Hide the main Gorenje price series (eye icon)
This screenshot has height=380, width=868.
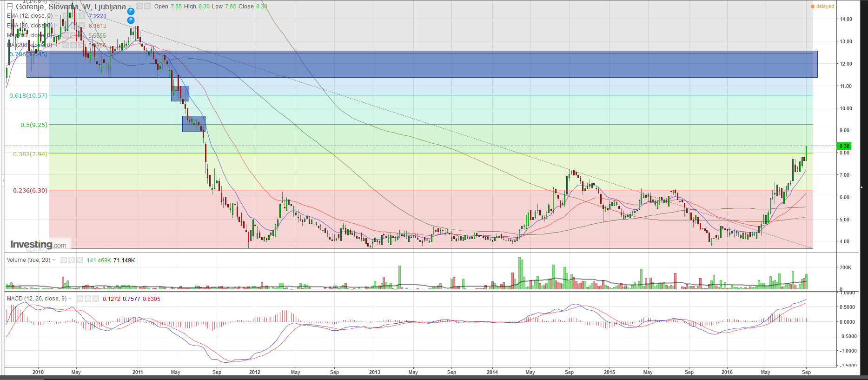pyautogui.click(x=139, y=7)
